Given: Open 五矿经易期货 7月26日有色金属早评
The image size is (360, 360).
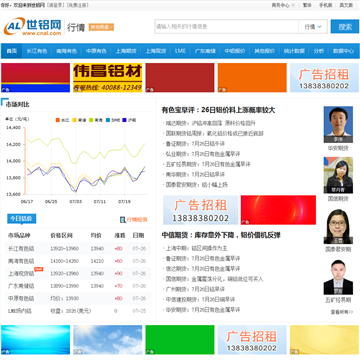Looking at the screenshot, I should pyautogui.click(x=208, y=164).
